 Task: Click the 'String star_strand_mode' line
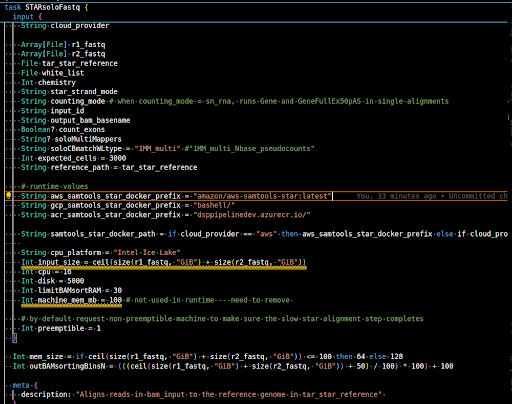pos(69,92)
